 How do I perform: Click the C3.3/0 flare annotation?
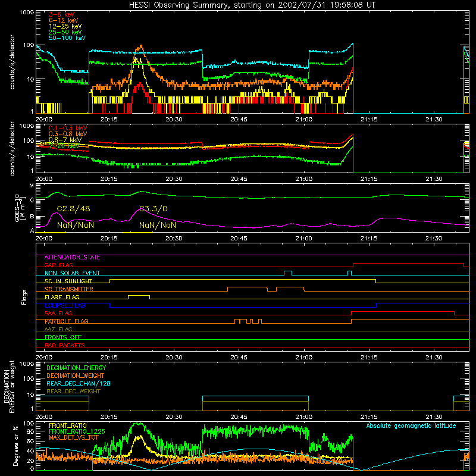pyautogui.click(x=154, y=209)
